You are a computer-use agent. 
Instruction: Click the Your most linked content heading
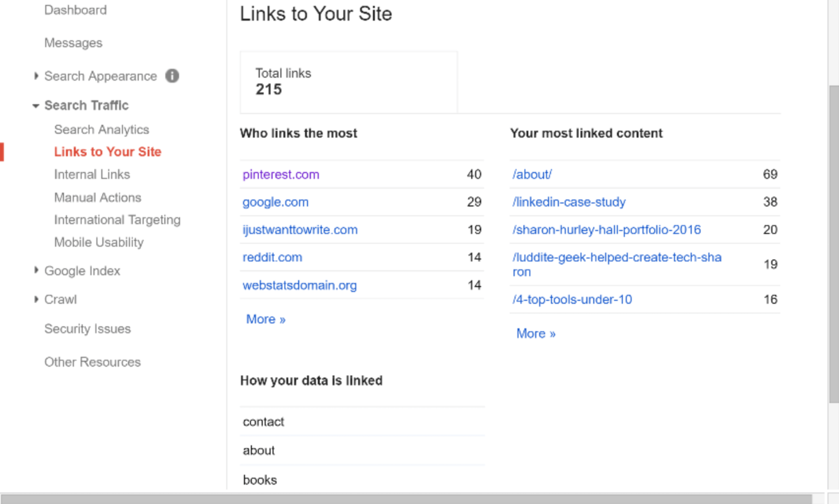point(586,133)
